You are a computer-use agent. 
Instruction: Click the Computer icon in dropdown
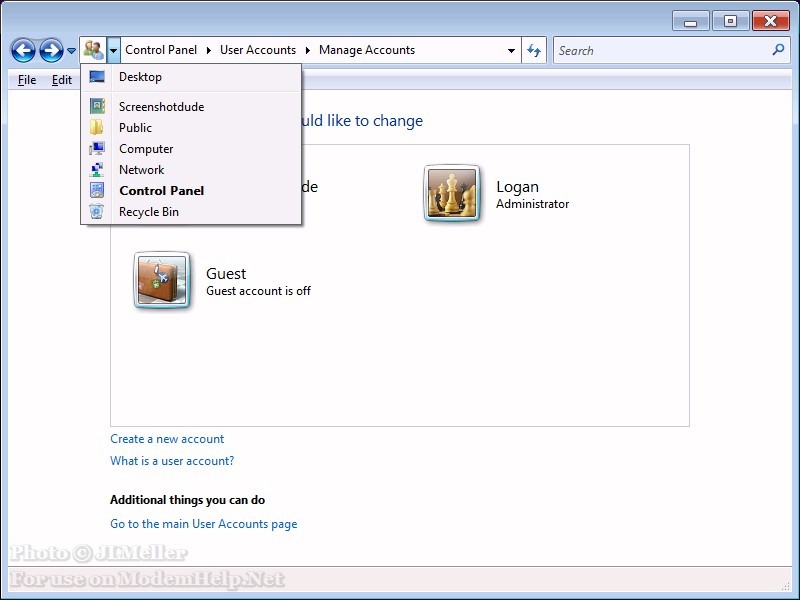pos(97,148)
